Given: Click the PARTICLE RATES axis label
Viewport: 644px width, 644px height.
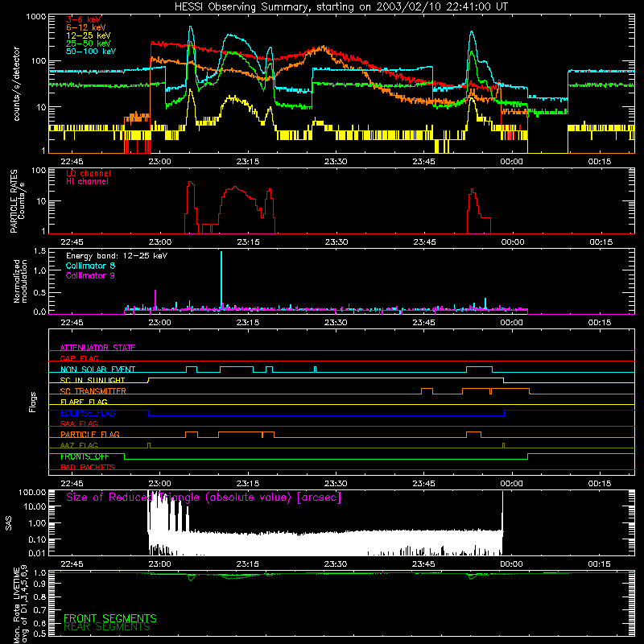Looking at the screenshot, I should click(17, 201).
